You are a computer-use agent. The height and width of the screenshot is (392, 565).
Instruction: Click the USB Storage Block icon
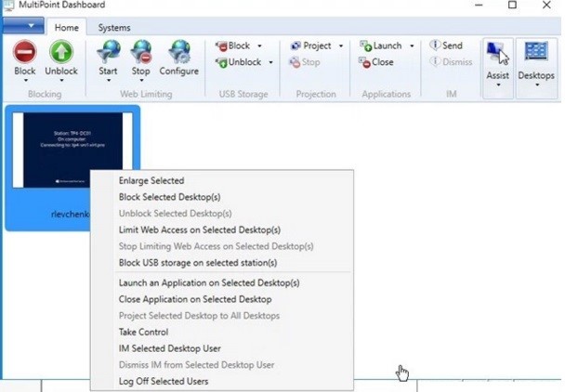[x=221, y=46]
